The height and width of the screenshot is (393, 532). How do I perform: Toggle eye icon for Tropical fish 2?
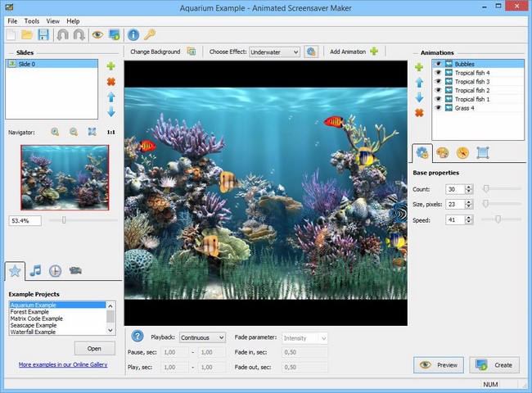438,90
